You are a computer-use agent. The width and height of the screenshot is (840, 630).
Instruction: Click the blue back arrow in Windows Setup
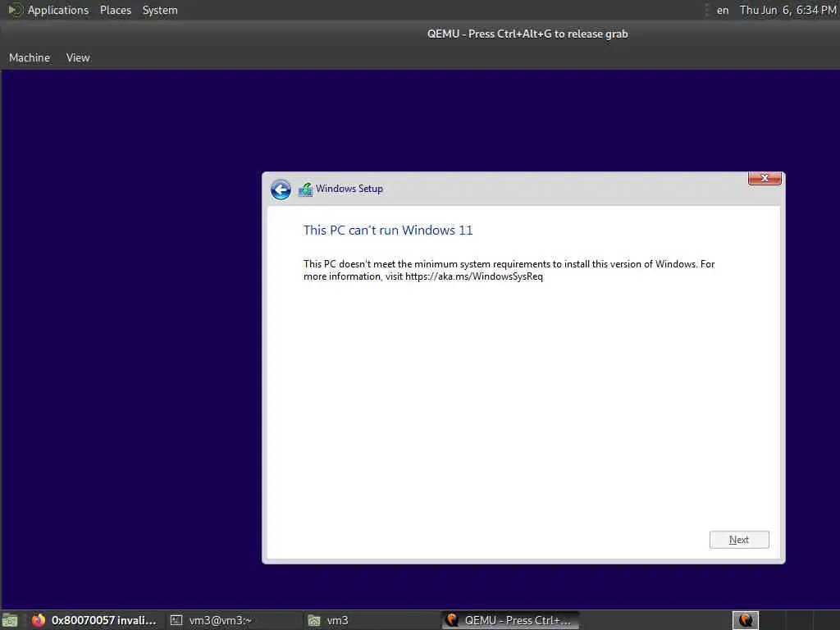pos(281,189)
